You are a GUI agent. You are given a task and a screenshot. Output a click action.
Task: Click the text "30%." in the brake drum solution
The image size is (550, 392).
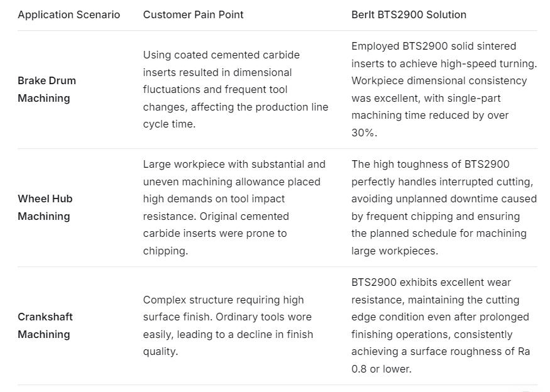pos(364,133)
